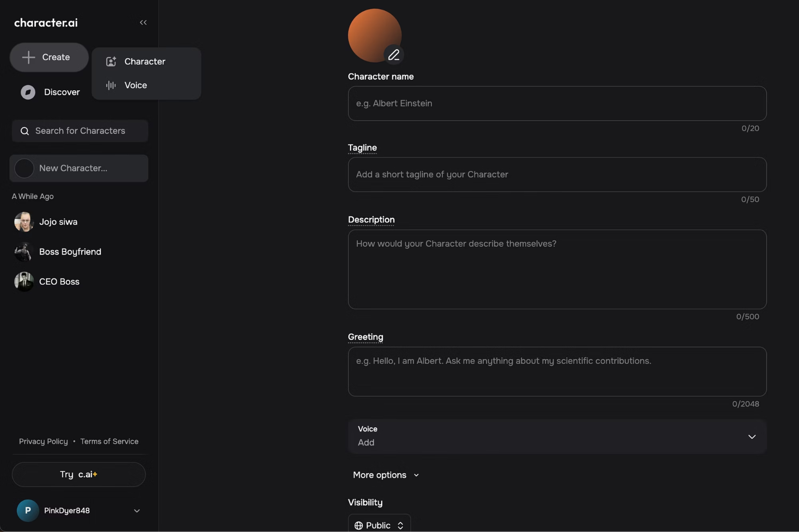The height and width of the screenshot is (532, 799).
Task: Collapse the sidebar with double-chevron icon
Action: coord(143,22)
